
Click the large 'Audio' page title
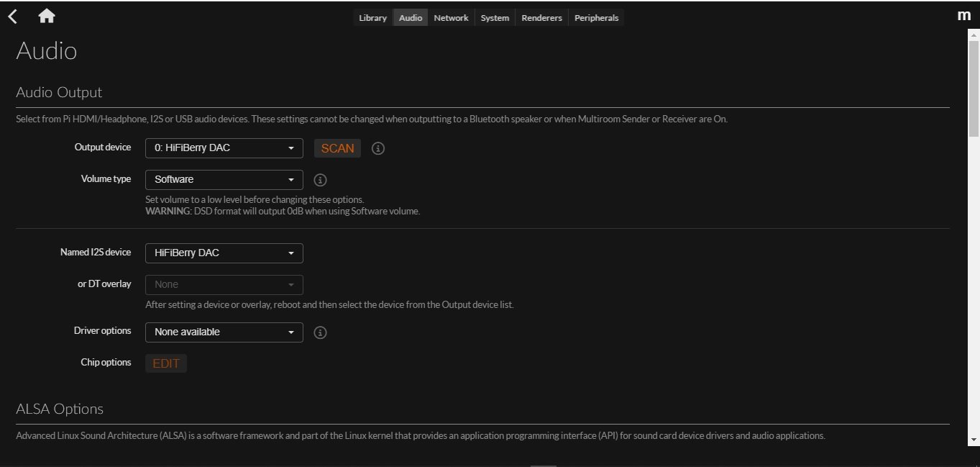46,51
